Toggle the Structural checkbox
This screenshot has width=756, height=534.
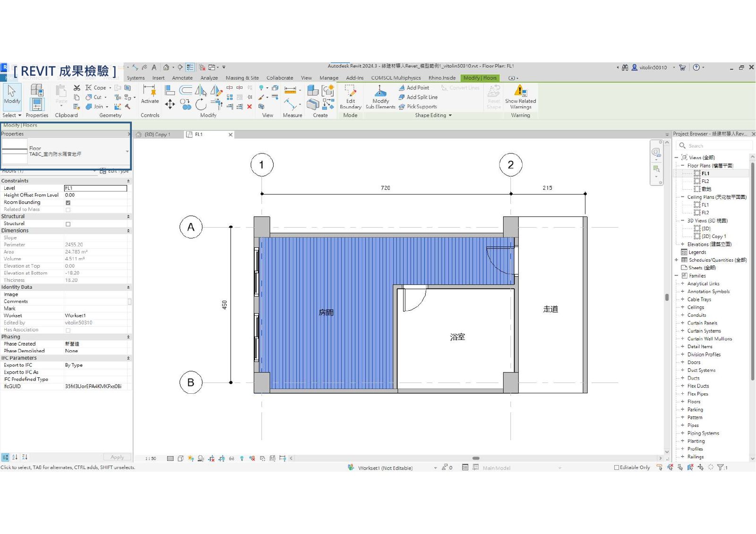(x=68, y=224)
